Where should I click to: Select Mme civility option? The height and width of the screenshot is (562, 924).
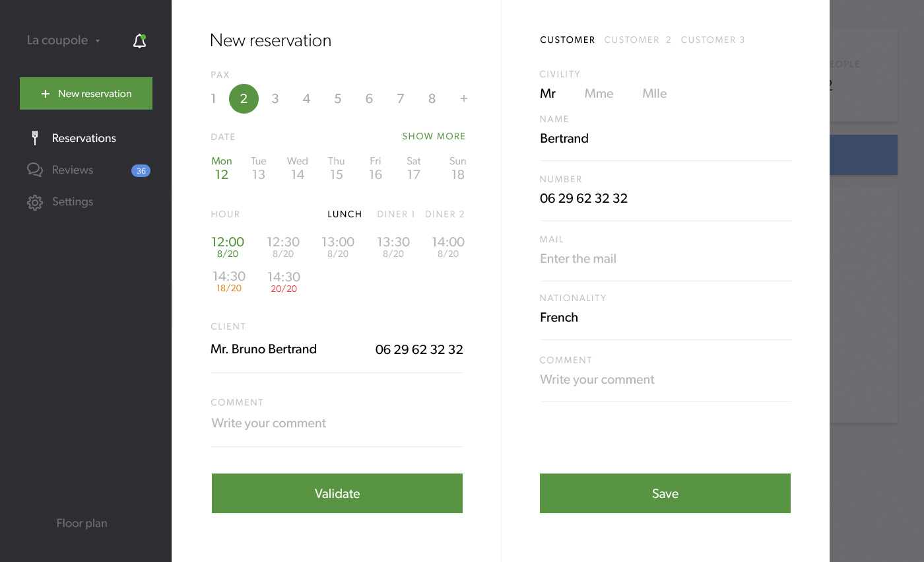(599, 94)
